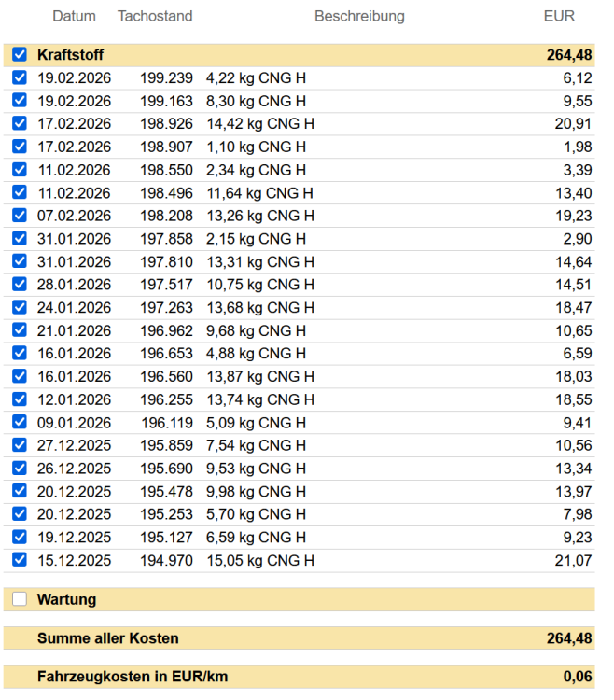This screenshot has height=700, width=614.
Task: Toggle checkbox for odometer 198.907 entry
Action: point(20,147)
